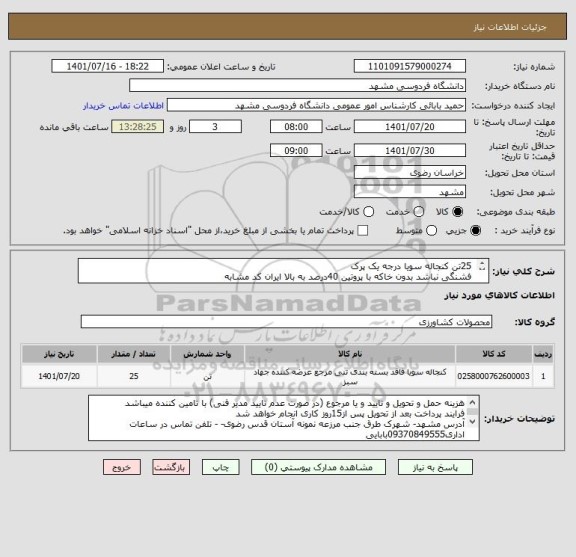Click the buyer name field دانشگاه فردوسی مشهد
576x557 pixels.
click(298, 86)
